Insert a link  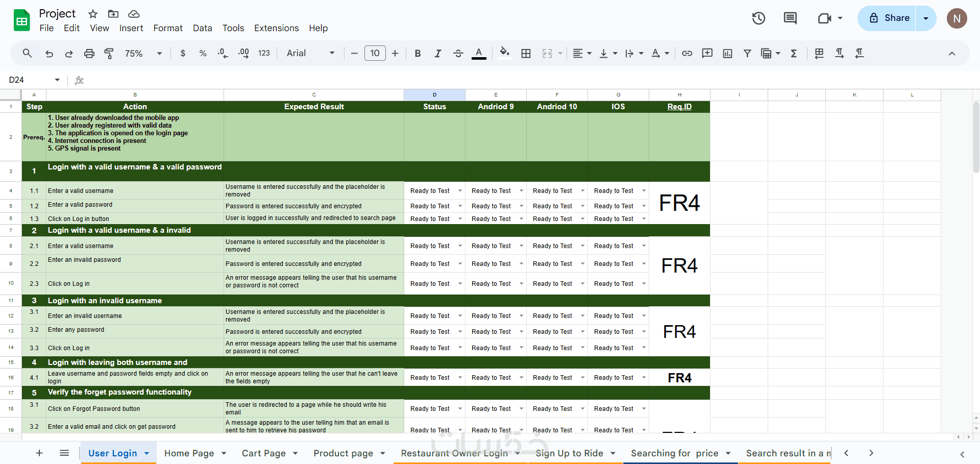(687, 53)
